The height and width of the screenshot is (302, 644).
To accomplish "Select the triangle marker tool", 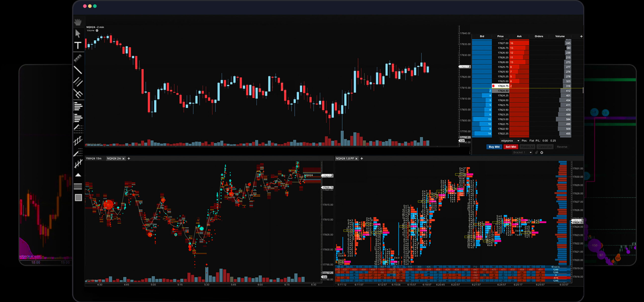I will (x=78, y=175).
